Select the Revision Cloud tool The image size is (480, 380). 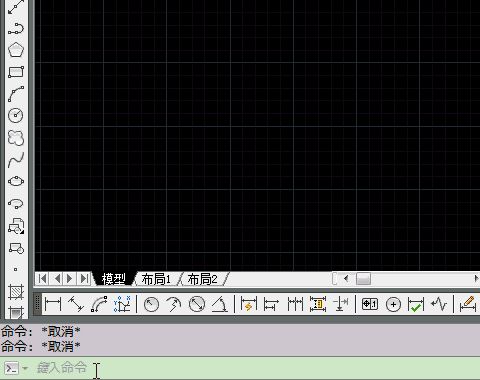(x=16, y=138)
